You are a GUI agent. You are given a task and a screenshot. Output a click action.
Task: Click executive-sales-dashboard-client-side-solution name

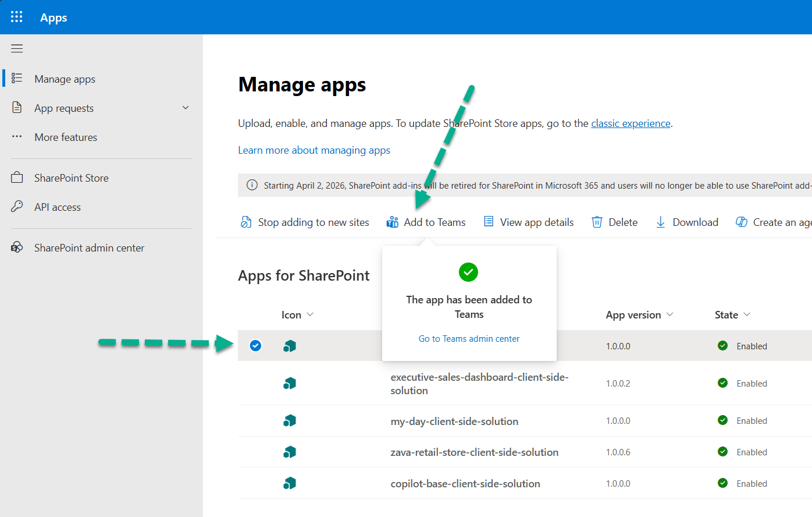(x=479, y=384)
